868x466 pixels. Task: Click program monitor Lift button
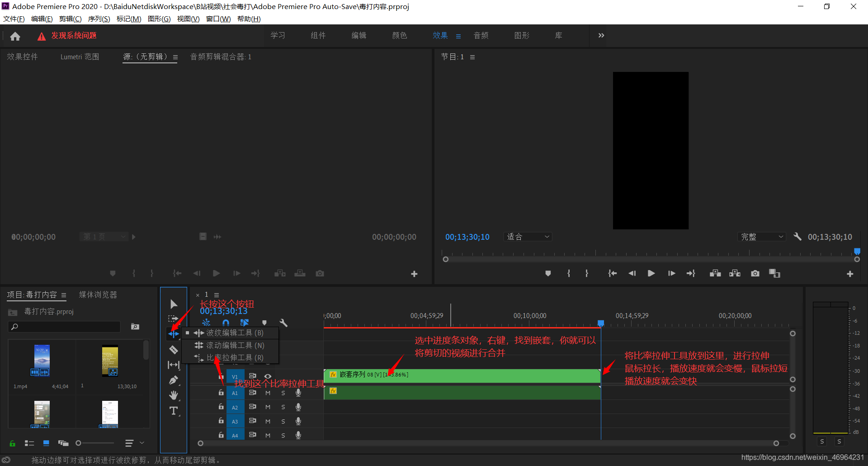(715, 273)
